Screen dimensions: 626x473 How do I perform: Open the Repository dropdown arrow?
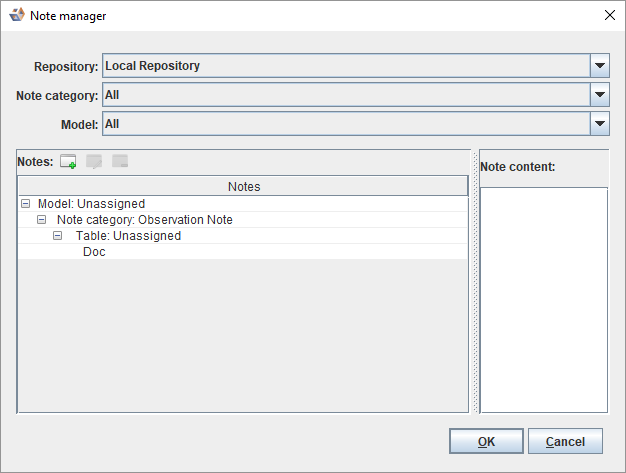[x=599, y=66]
